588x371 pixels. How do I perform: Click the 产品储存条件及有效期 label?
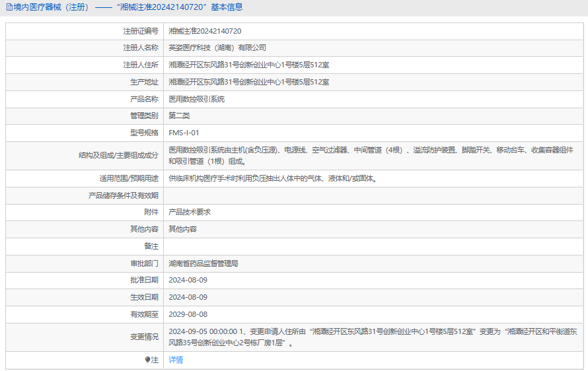click(124, 195)
